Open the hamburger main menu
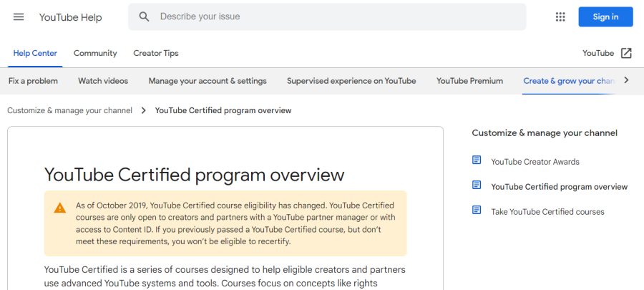 pyautogui.click(x=19, y=17)
